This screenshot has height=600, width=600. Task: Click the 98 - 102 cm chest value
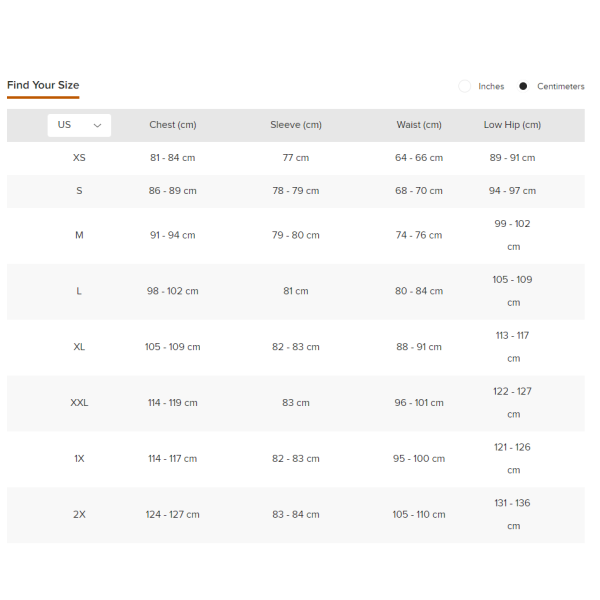173,291
